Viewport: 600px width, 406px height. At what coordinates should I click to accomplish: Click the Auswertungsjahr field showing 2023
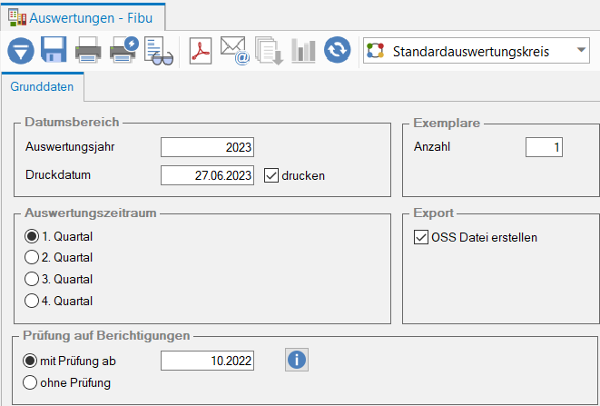tap(207, 147)
